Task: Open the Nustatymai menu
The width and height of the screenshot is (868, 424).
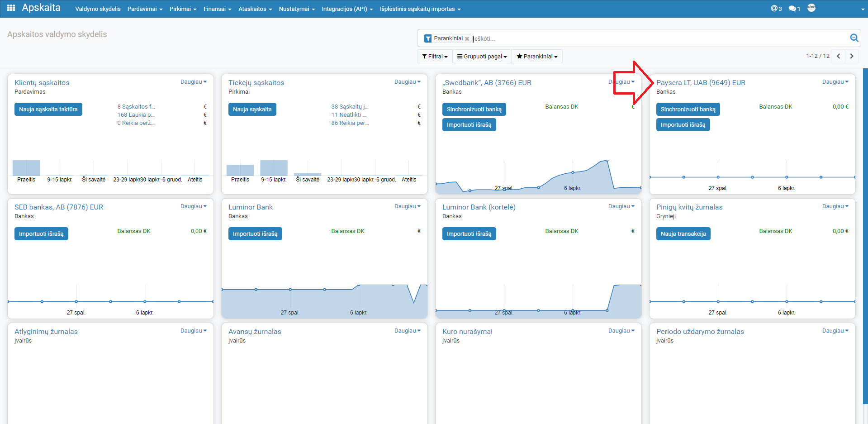Action: tap(297, 9)
